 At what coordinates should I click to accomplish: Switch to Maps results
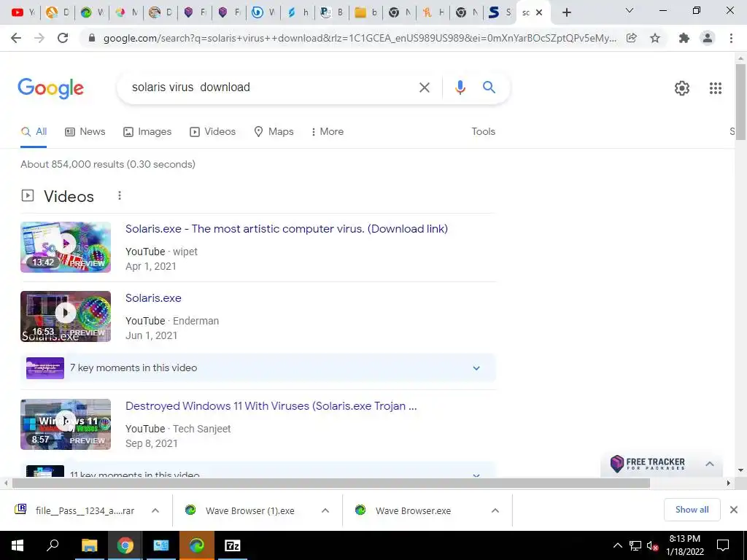[x=274, y=132]
